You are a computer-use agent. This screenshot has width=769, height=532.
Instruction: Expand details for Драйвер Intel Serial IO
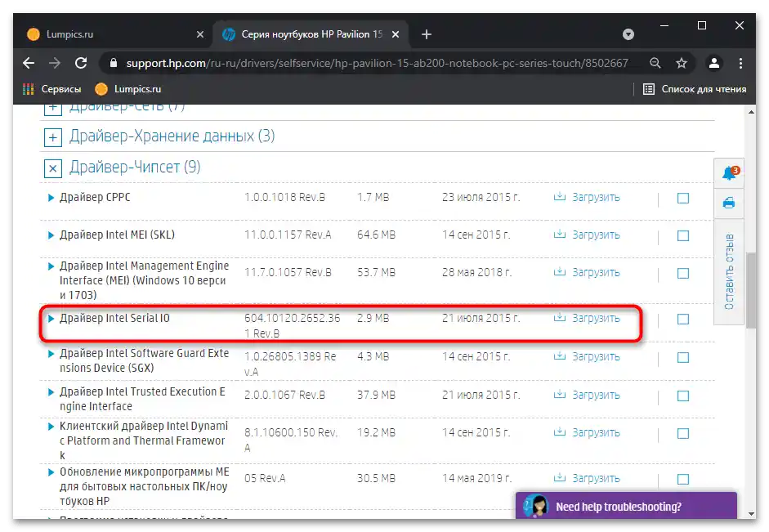pos(51,319)
